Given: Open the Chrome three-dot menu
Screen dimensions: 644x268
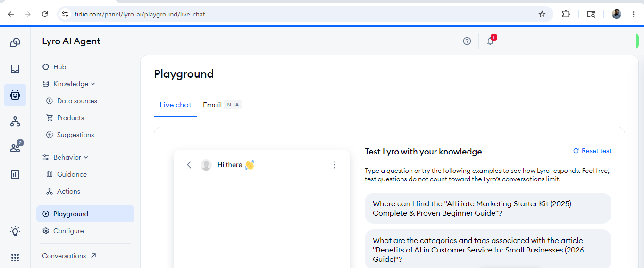Looking at the screenshot, I should coord(634,14).
